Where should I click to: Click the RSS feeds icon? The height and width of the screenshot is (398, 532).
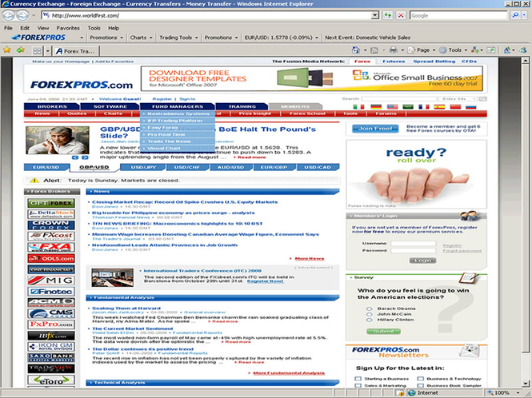(374, 50)
